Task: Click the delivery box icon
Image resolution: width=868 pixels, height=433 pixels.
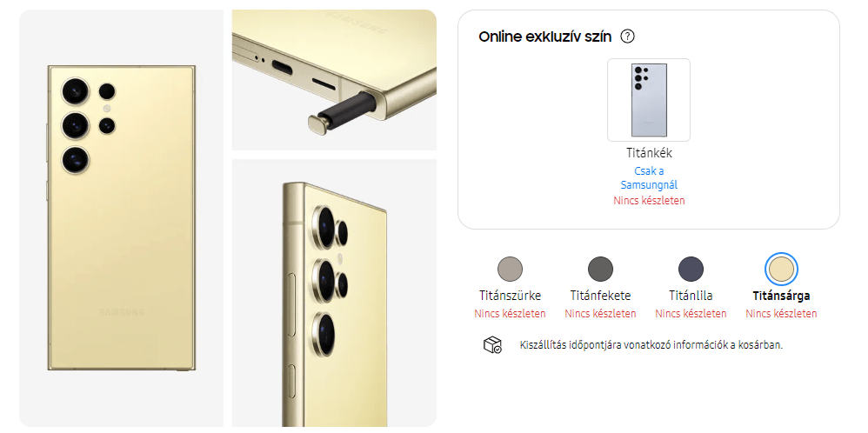Action: [x=492, y=345]
